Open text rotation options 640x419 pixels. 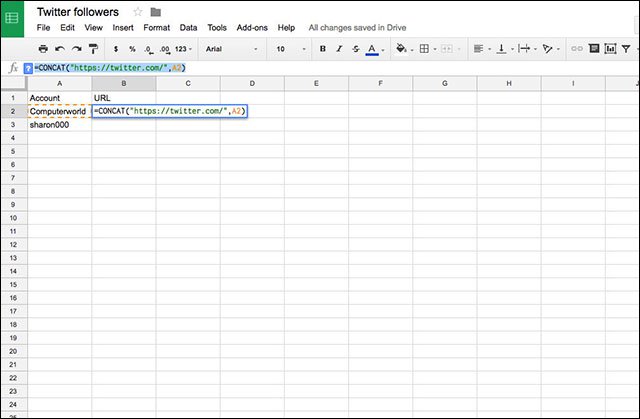(547, 49)
